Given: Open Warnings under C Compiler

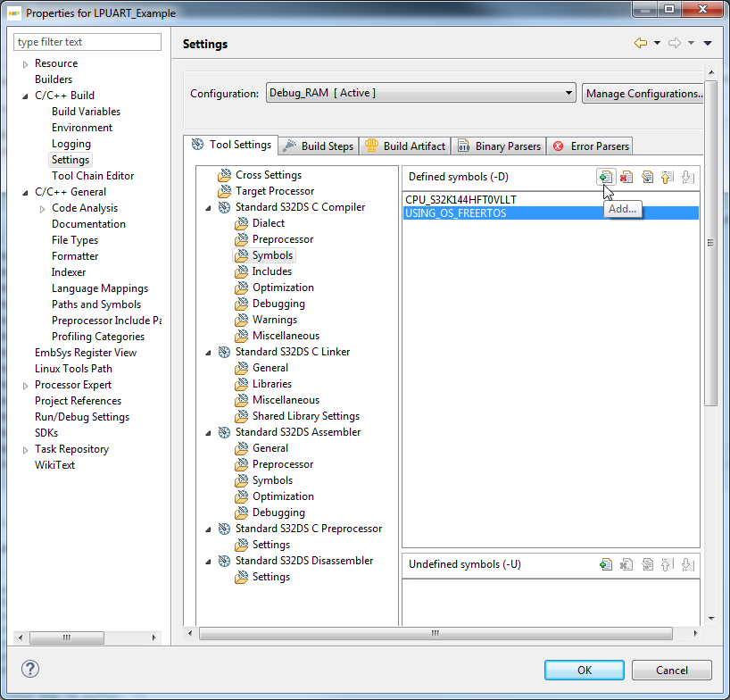Looking at the screenshot, I should pyautogui.click(x=275, y=320).
